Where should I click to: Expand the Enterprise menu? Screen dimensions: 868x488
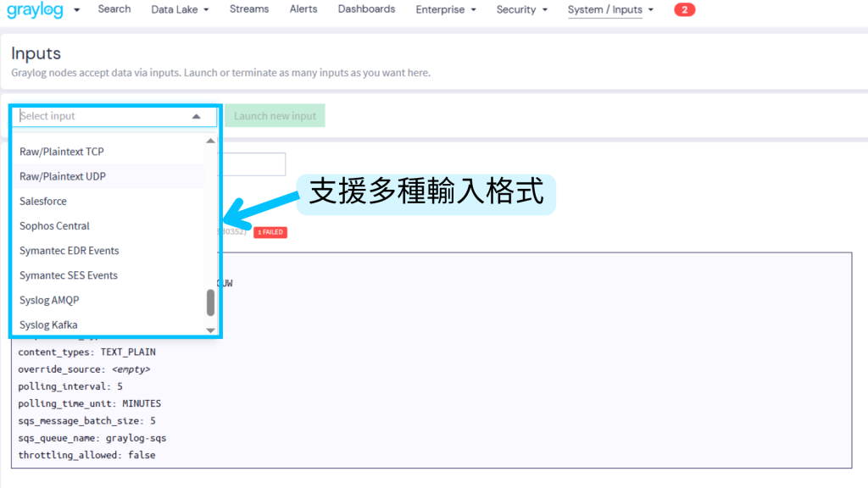pos(446,9)
